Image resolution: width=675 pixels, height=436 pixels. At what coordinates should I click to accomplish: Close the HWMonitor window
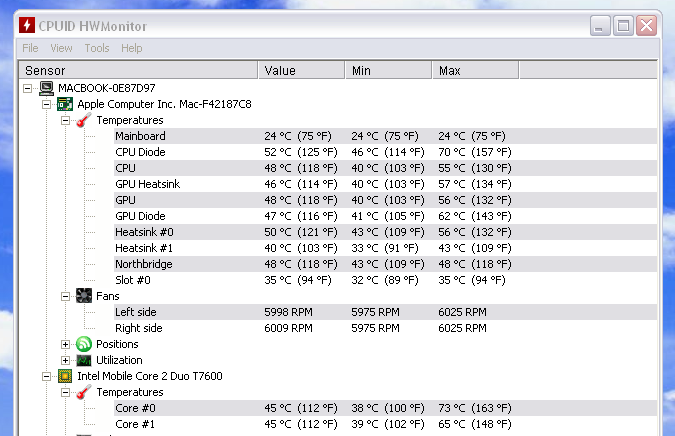pyautogui.click(x=647, y=26)
